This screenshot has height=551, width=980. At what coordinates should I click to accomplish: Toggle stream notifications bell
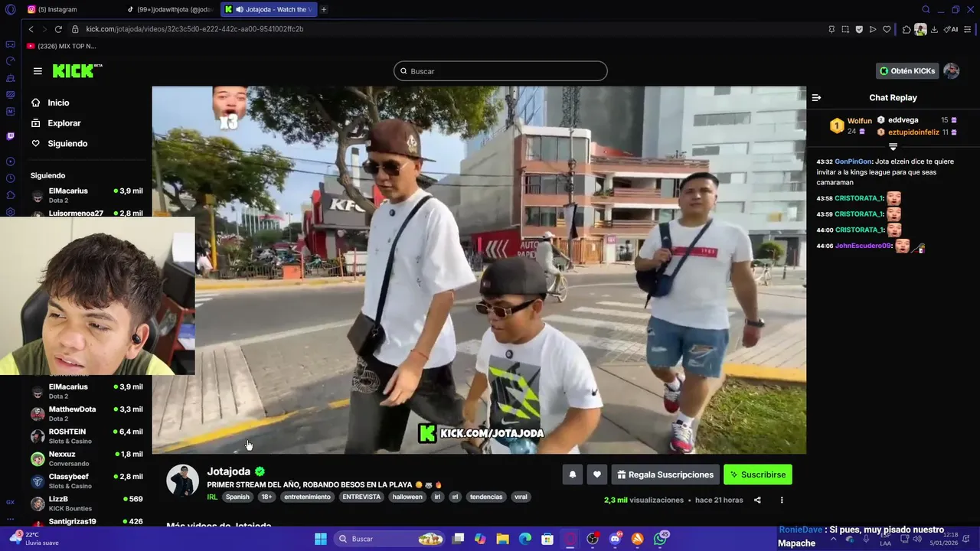[x=572, y=474]
